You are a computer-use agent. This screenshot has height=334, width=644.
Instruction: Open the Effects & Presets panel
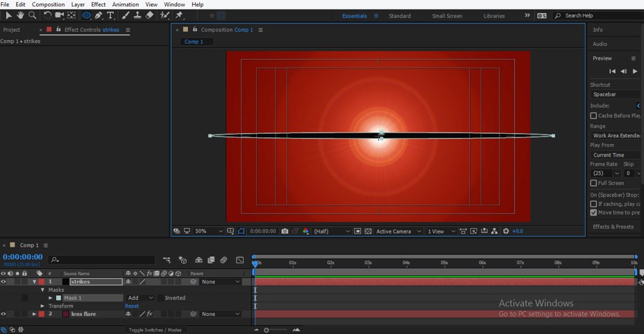tap(613, 227)
